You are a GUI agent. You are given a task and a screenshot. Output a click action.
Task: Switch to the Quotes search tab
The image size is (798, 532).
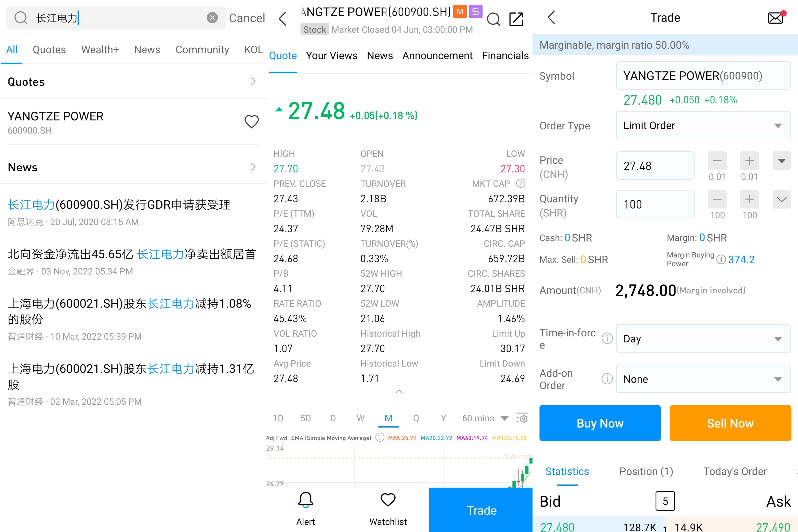click(x=49, y=50)
